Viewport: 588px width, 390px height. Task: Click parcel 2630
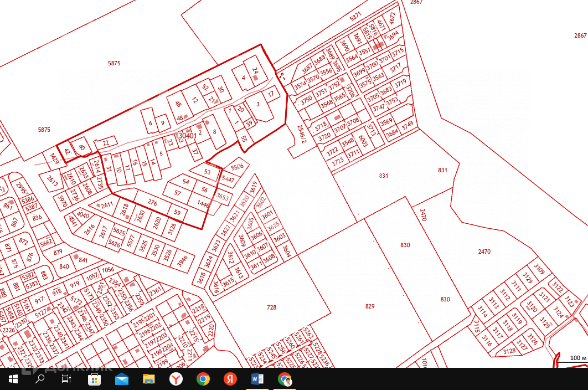pyautogui.click(x=141, y=216)
